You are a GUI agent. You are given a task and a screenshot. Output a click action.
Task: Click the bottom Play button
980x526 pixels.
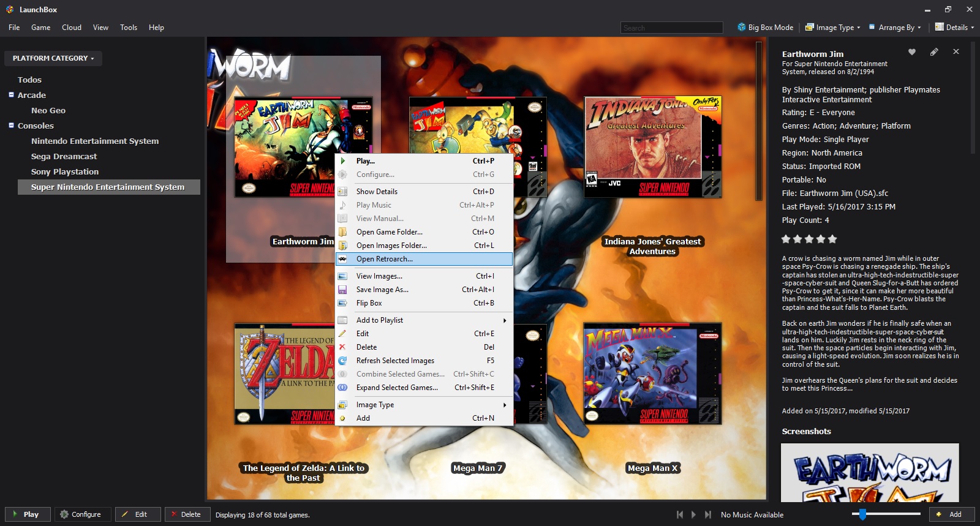pyautogui.click(x=28, y=514)
